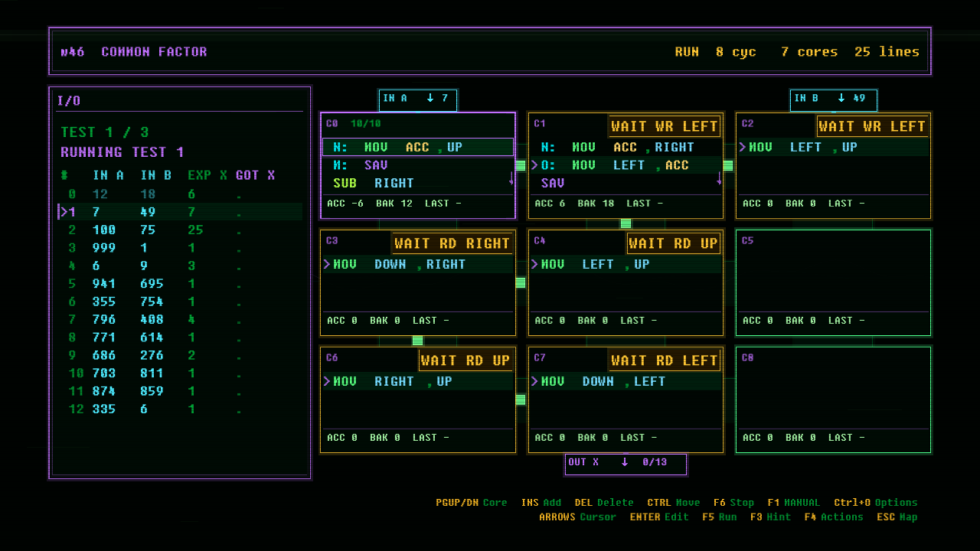Click ESC Map to return to map
Screen dimensions: 980x551
click(x=897, y=517)
